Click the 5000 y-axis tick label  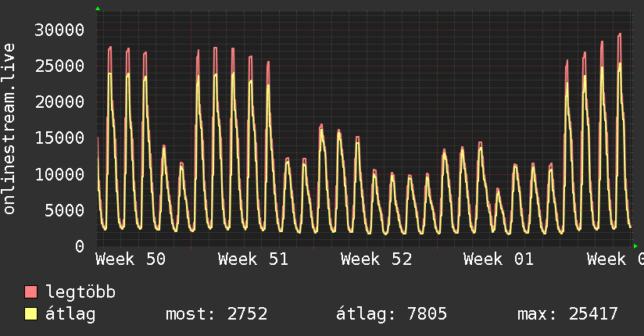[x=65, y=210]
